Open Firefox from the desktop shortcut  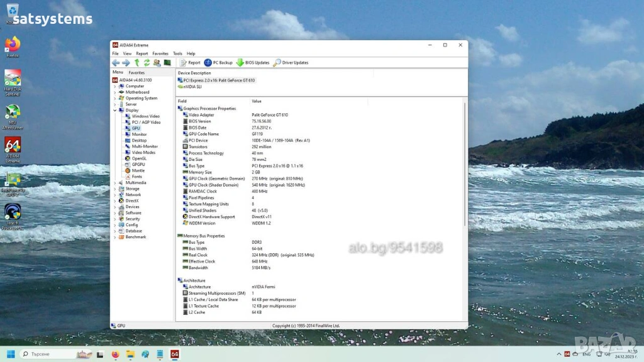click(x=13, y=45)
